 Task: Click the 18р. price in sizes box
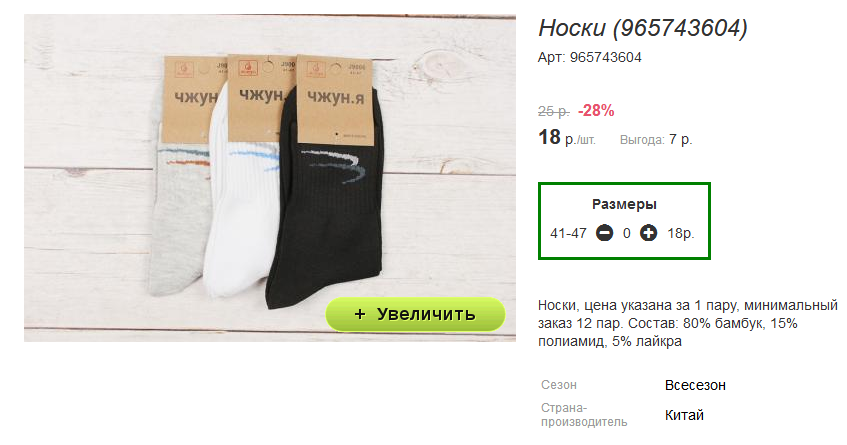[680, 233]
